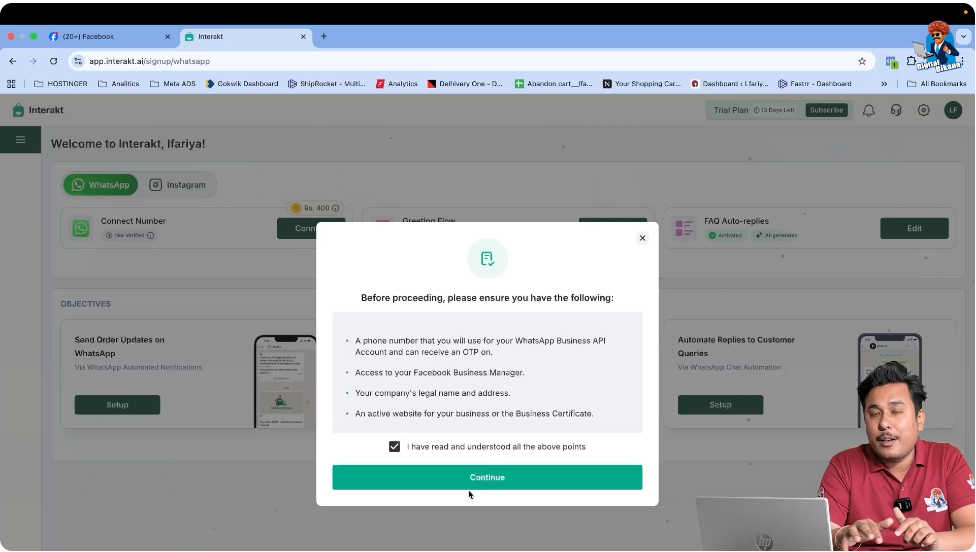Click the address bar URL
This screenshot has height=552, width=976.
(x=149, y=61)
